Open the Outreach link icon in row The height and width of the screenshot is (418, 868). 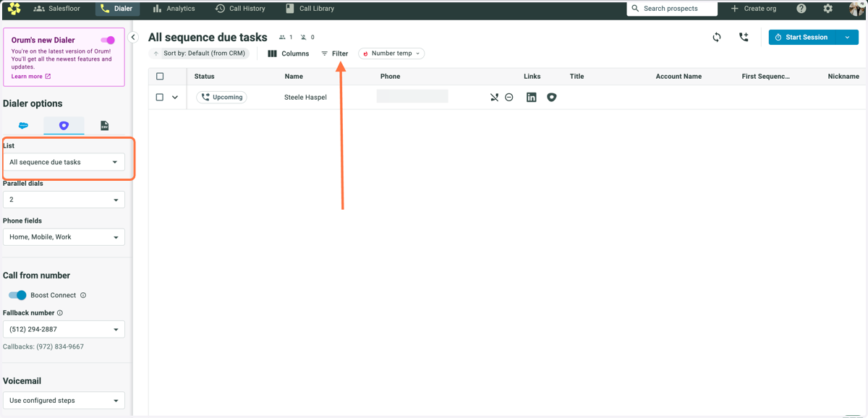[552, 97]
